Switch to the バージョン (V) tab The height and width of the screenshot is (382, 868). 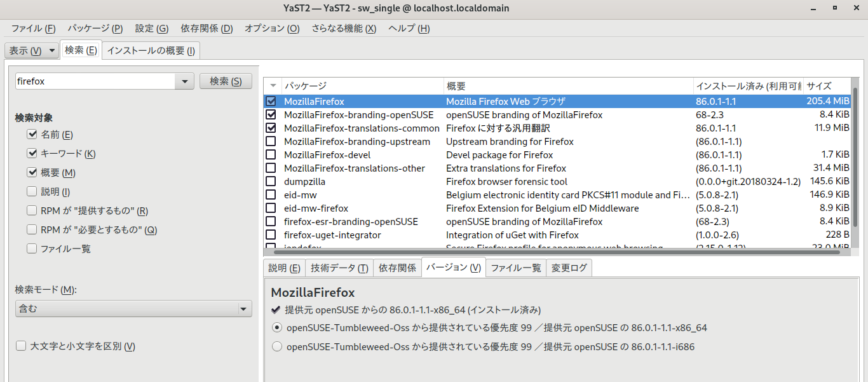click(453, 268)
